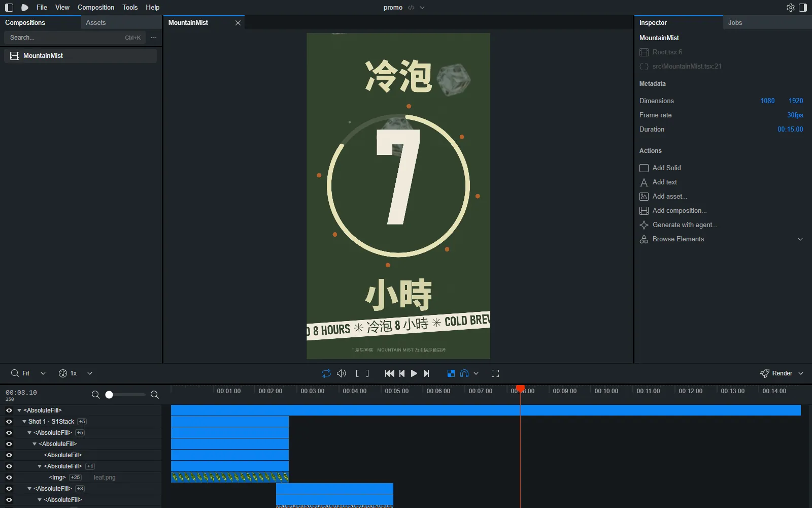The image size is (812, 508).
Task: Open the Composition menu
Action: tap(96, 8)
